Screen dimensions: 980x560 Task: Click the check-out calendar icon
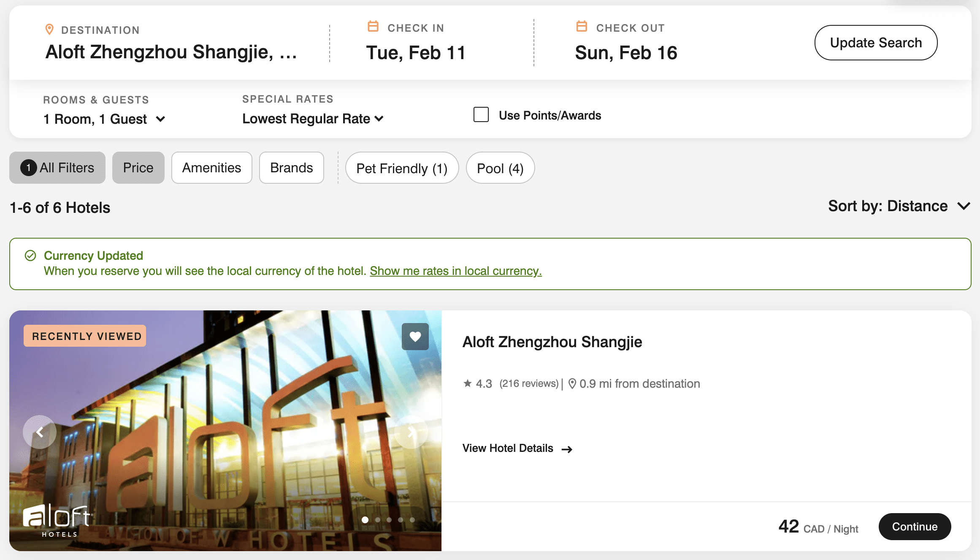click(x=582, y=27)
